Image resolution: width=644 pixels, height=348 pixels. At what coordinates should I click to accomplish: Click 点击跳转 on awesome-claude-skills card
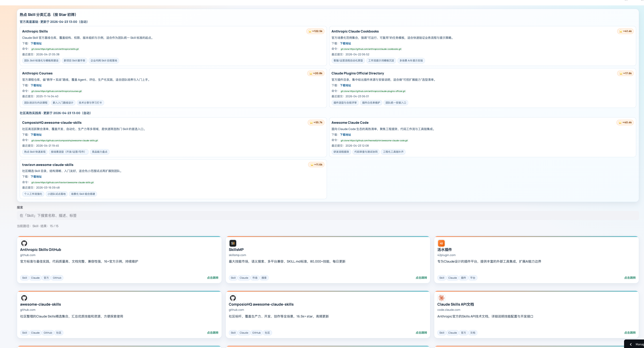click(x=213, y=333)
